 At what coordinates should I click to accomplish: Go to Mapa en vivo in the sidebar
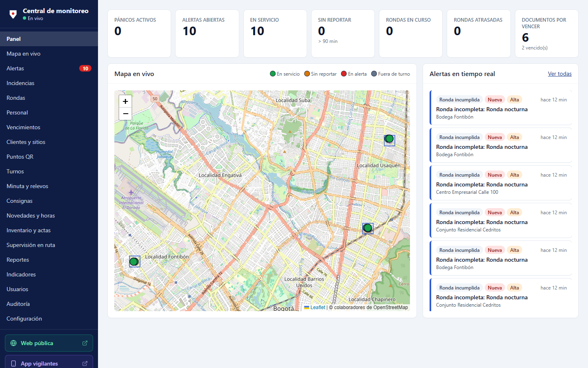49,54
